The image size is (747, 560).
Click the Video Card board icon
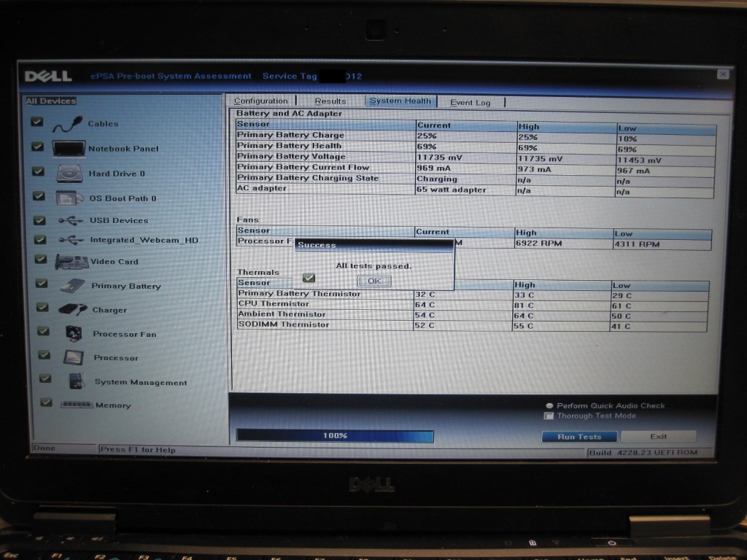71,262
